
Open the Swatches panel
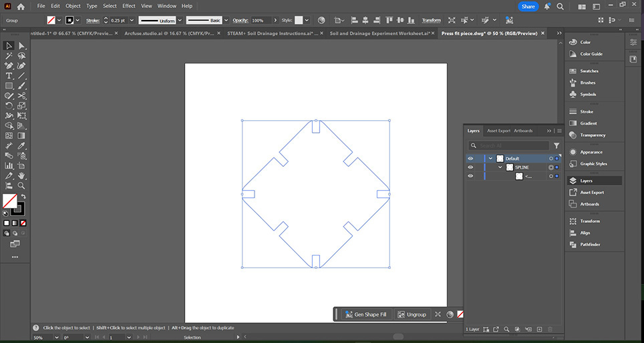tap(589, 71)
